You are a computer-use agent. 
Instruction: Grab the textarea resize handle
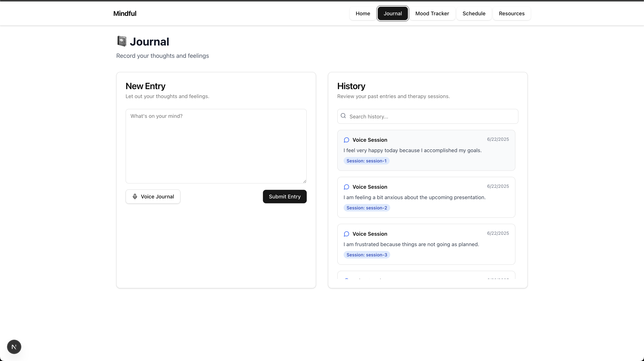(x=304, y=181)
